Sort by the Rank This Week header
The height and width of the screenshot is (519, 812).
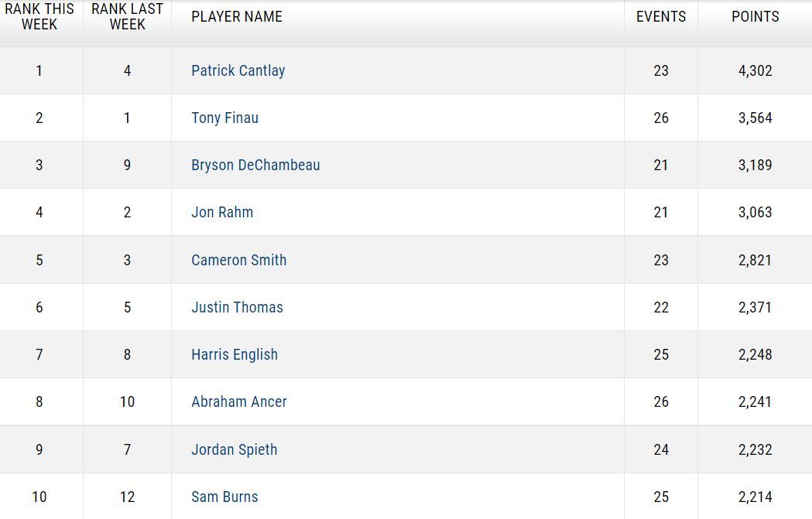point(39,16)
